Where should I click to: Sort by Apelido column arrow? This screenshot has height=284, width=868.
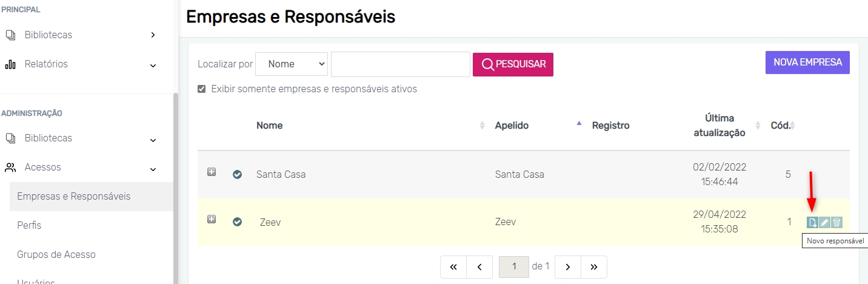click(x=579, y=124)
